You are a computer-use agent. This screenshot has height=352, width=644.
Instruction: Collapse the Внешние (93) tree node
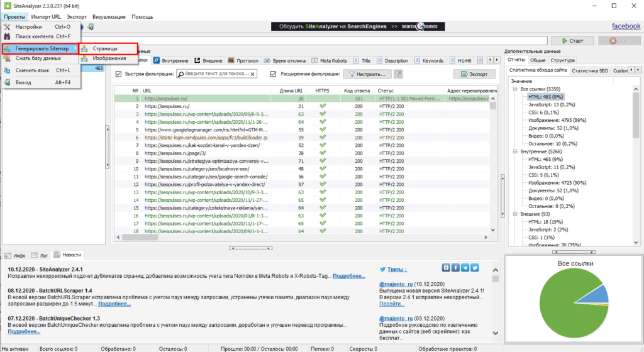point(515,214)
